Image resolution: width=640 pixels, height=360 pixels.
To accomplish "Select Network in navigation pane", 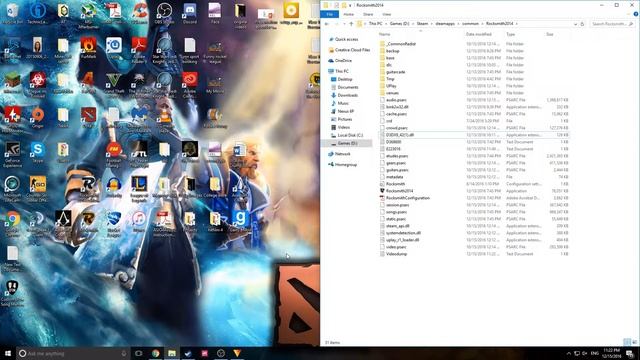I will pyautogui.click(x=342, y=154).
